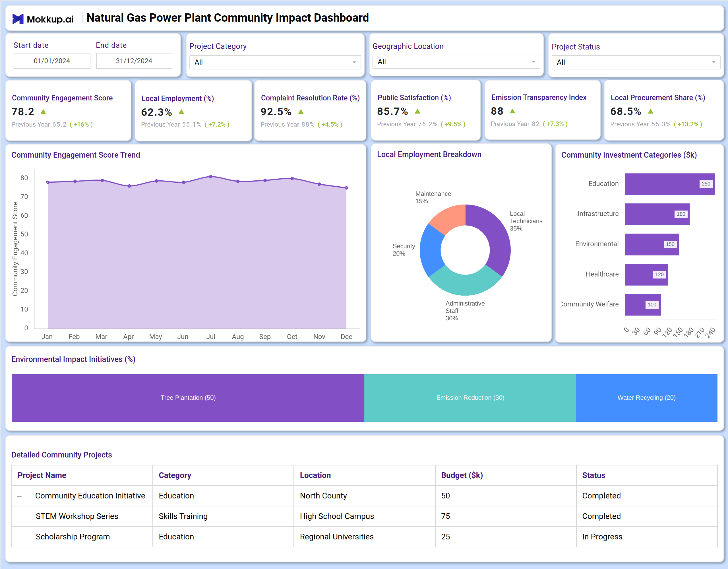728x569 pixels.
Task: Click the End date input field
Action: pyautogui.click(x=134, y=61)
